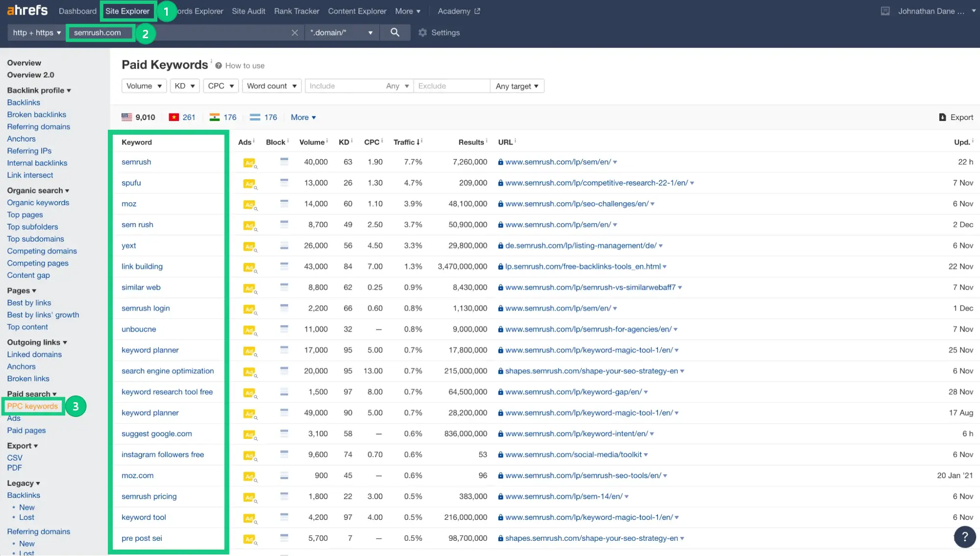Screen dimensions: 980x556
Task: Open Paid pages in sidebar
Action: point(26,431)
